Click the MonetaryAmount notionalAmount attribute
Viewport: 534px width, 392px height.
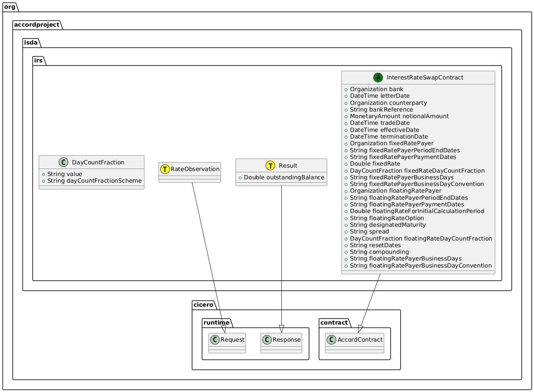click(x=399, y=116)
